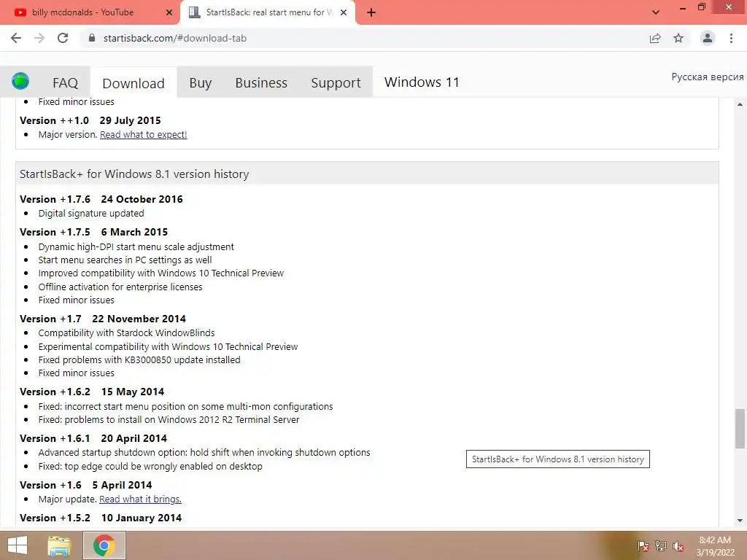
Task: Open the Windows Start button
Action: click(x=18, y=545)
